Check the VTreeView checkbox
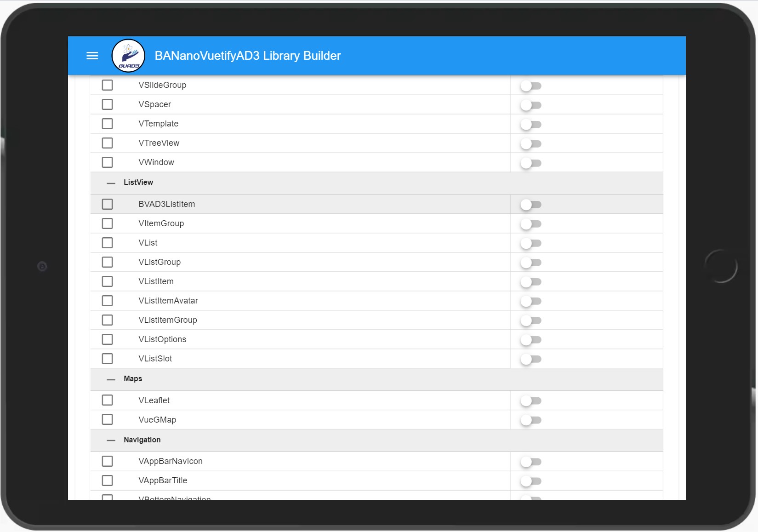The image size is (758, 532). click(x=108, y=143)
